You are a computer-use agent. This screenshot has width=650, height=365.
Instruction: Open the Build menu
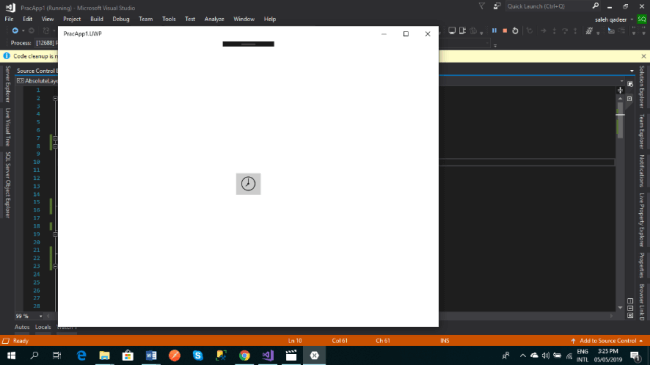tap(97, 19)
